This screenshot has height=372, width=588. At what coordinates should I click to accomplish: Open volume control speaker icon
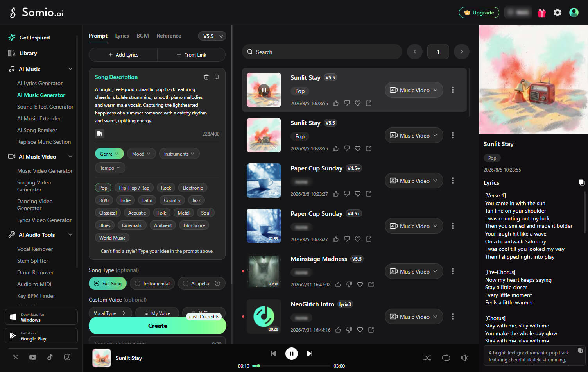pyautogui.click(x=465, y=358)
